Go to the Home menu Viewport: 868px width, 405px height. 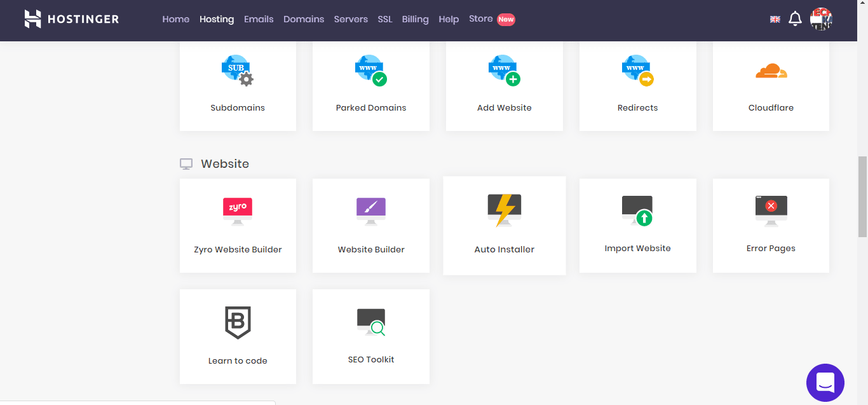[176, 19]
